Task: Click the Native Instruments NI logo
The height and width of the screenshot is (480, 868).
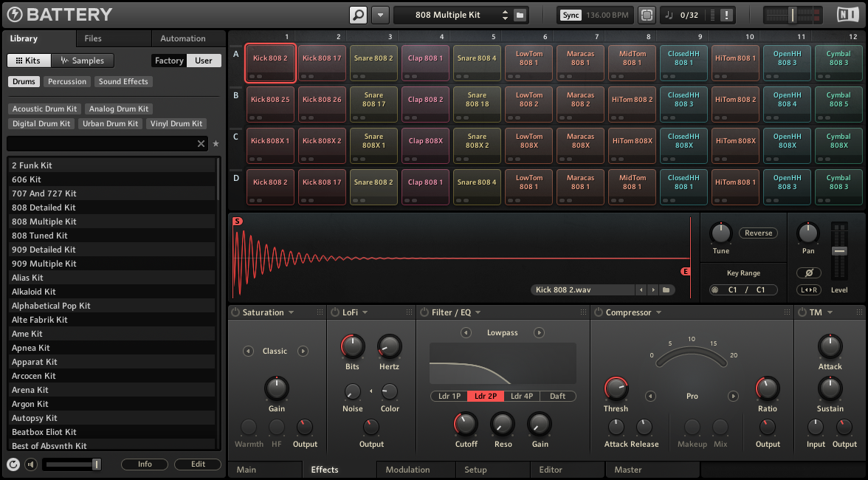Action: coord(847,14)
